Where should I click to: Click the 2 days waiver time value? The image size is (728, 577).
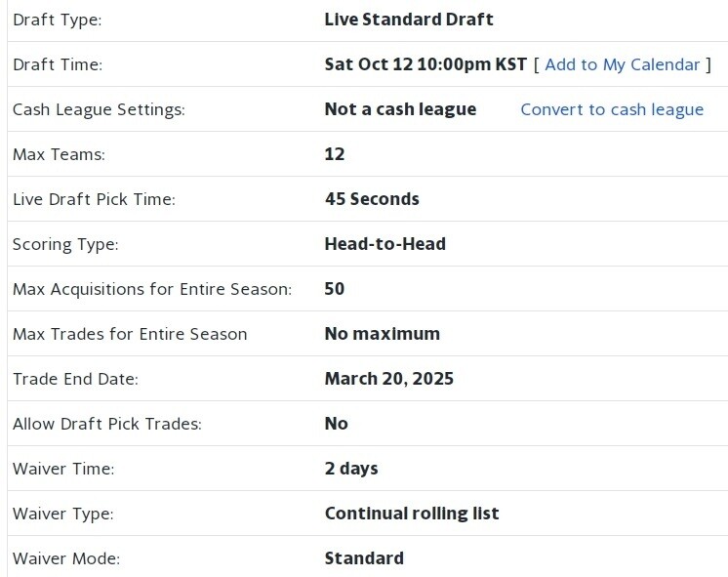[351, 469]
